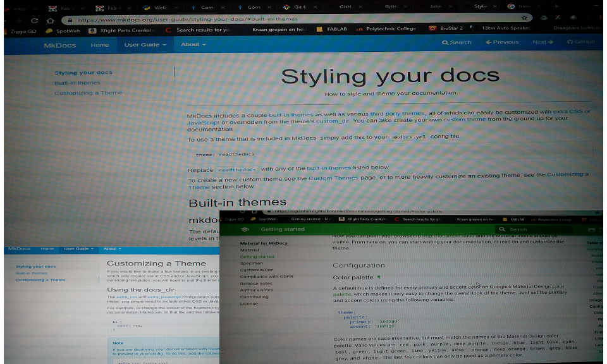Open SpotWeb bookmark in Material window

pyautogui.click(x=264, y=219)
